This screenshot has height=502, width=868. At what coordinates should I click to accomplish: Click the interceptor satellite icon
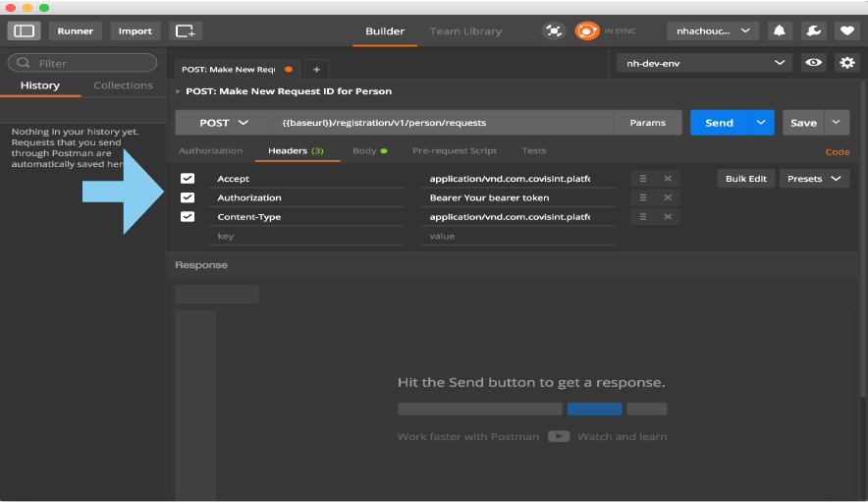click(x=554, y=31)
